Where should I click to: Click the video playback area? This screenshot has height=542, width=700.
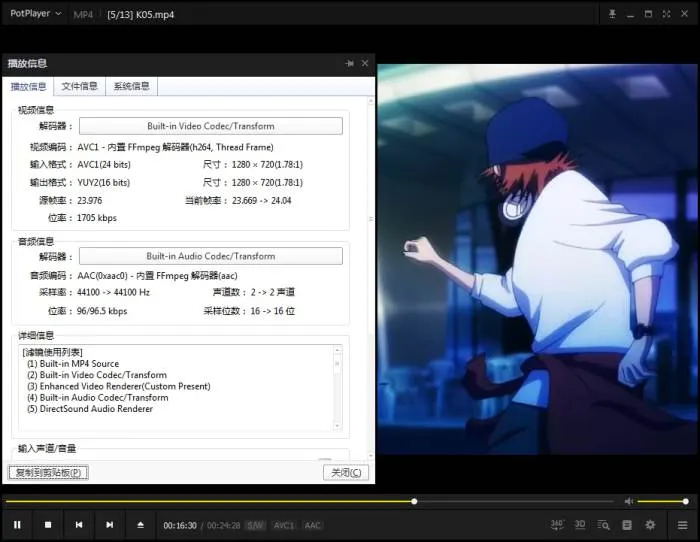click(537, 259)
